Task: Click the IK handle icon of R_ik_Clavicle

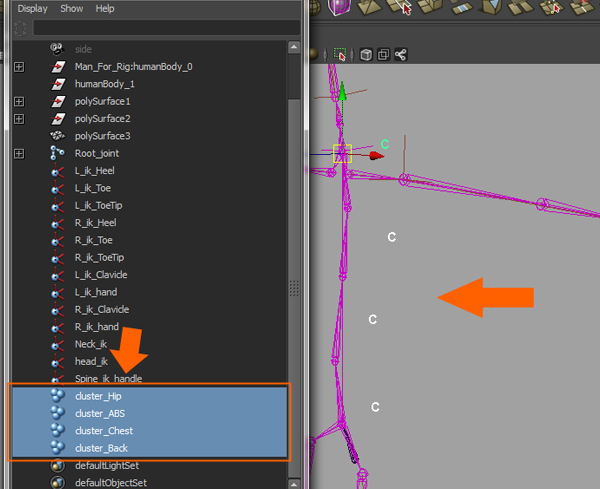Action: (57, 310)
